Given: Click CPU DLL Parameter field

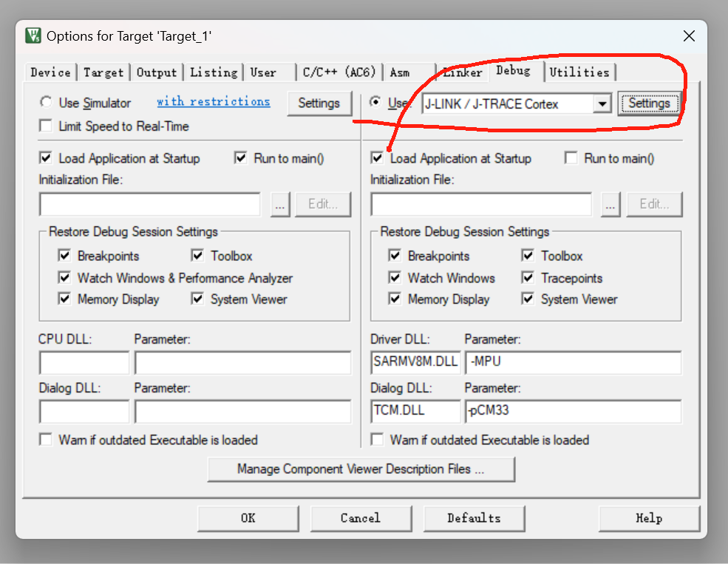Looking at the screenshot, I should [x=243, y=362].
